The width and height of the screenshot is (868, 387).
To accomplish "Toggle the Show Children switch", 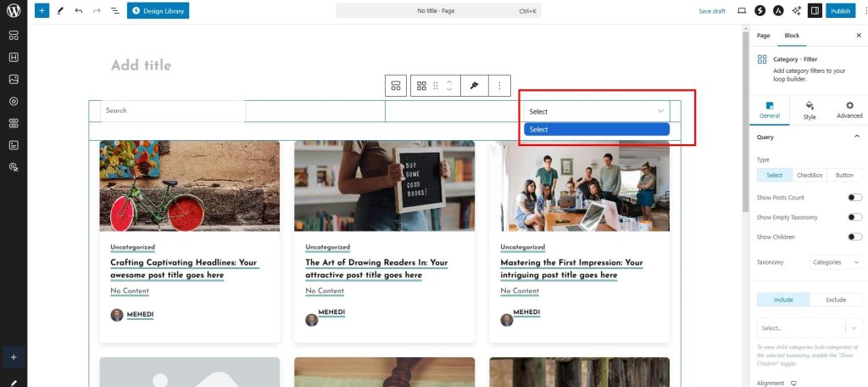I will [854, 237].
